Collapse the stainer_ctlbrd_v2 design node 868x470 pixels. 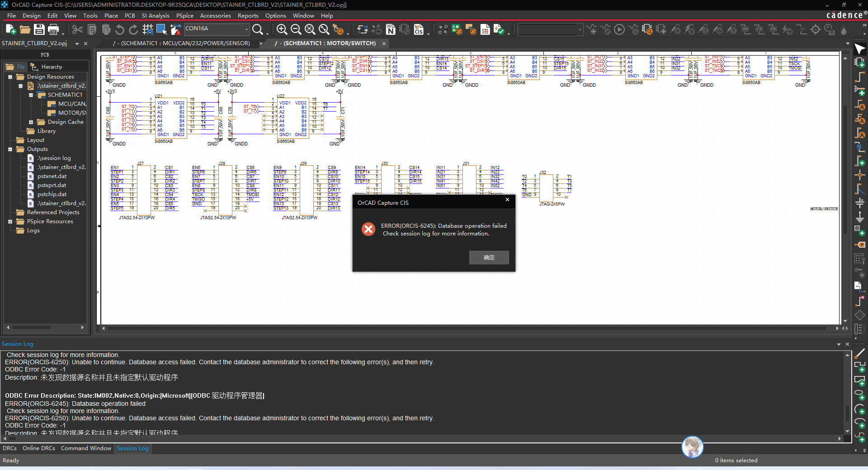[x=20, y=86]
